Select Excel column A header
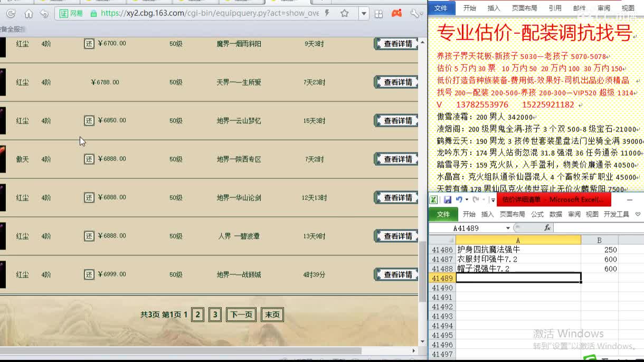 [x=518, y=240]
